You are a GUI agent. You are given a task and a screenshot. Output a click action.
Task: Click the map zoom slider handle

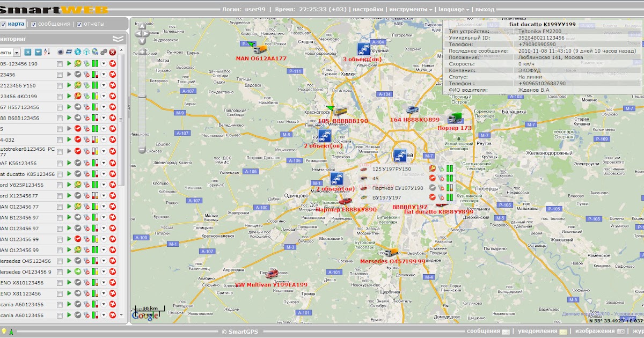pos(142,96)
